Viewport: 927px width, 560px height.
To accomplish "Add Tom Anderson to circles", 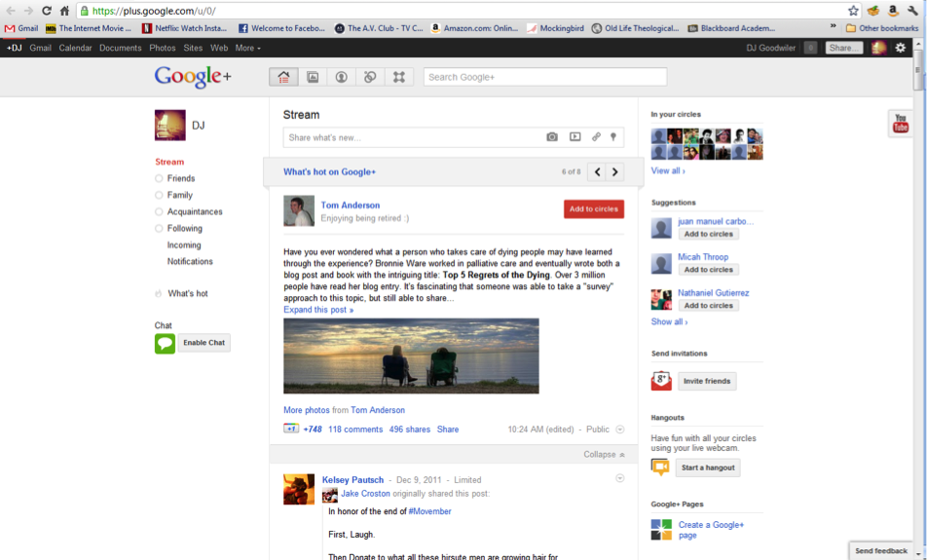I will (x=594, y=208).
